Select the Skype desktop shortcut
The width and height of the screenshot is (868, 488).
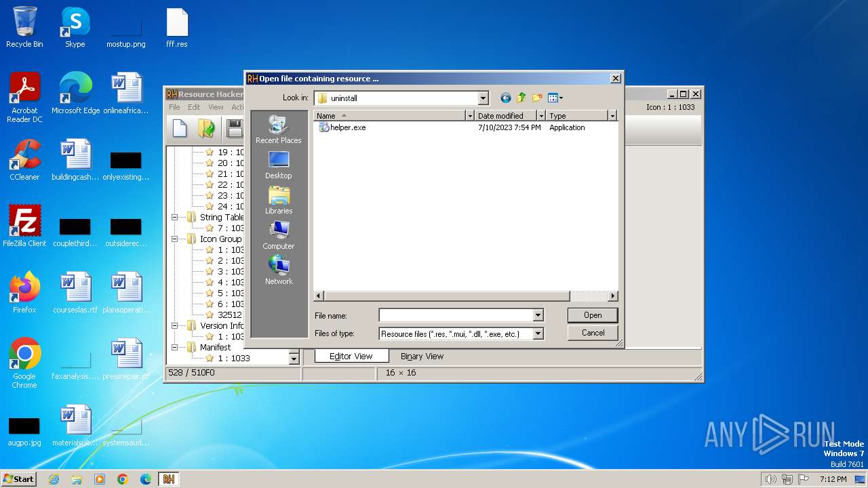tap(75, 27)
